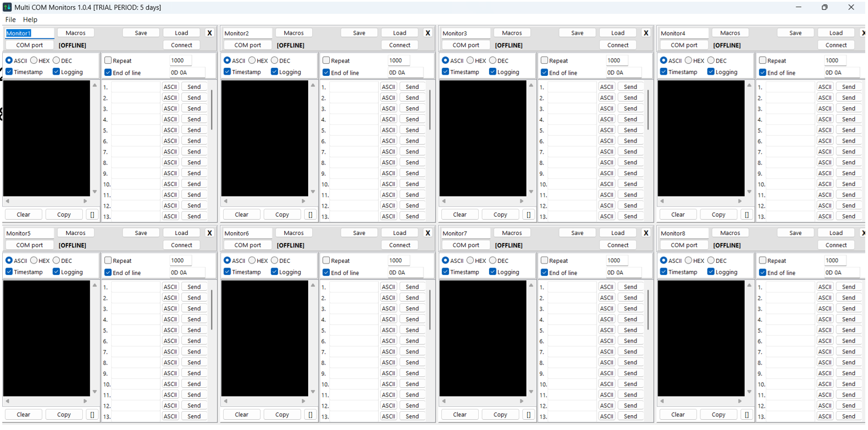
Task: Open the Macros window for Monitor2
Action: click(x=293, y=33)
